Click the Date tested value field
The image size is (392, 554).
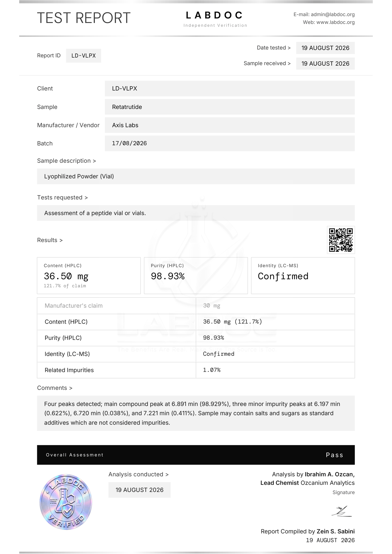click(x=325, y=48)
